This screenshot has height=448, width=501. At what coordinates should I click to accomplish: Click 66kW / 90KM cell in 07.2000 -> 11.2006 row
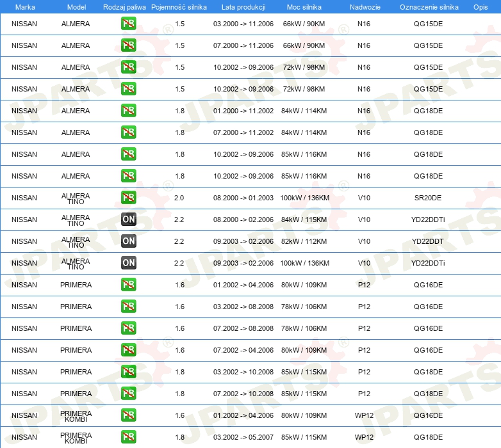point(304,45)
